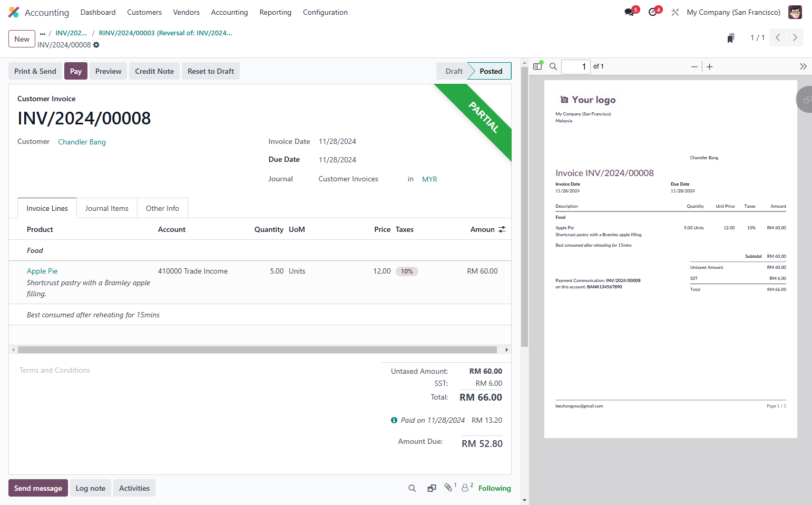Switch to the Other Info tab

tap(163, 208)
